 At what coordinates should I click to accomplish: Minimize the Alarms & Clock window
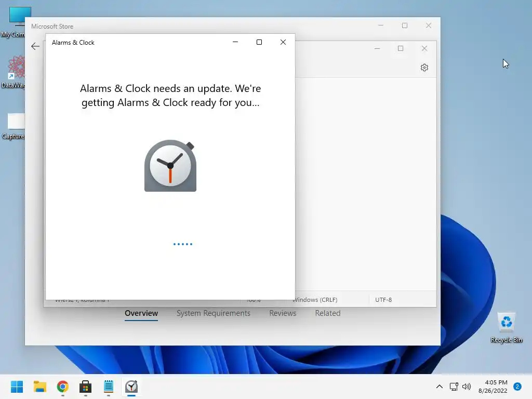235,42
